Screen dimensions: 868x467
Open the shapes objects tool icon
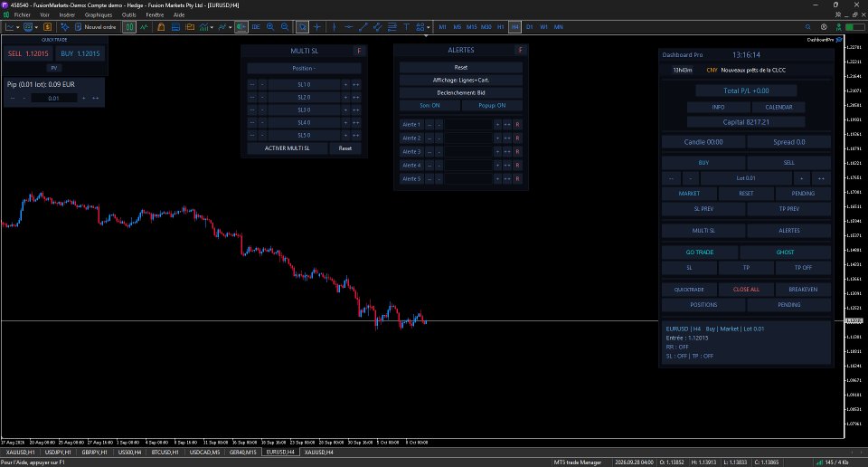click(420, 26)
